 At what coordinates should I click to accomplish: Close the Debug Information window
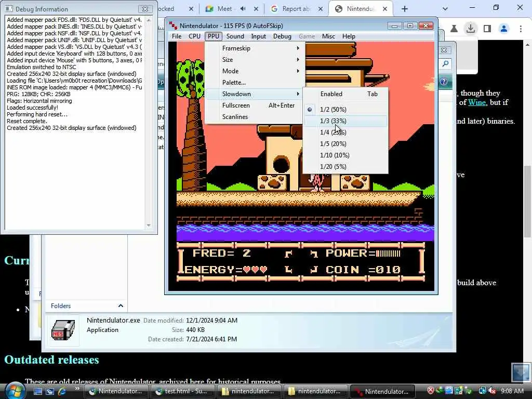145,9
